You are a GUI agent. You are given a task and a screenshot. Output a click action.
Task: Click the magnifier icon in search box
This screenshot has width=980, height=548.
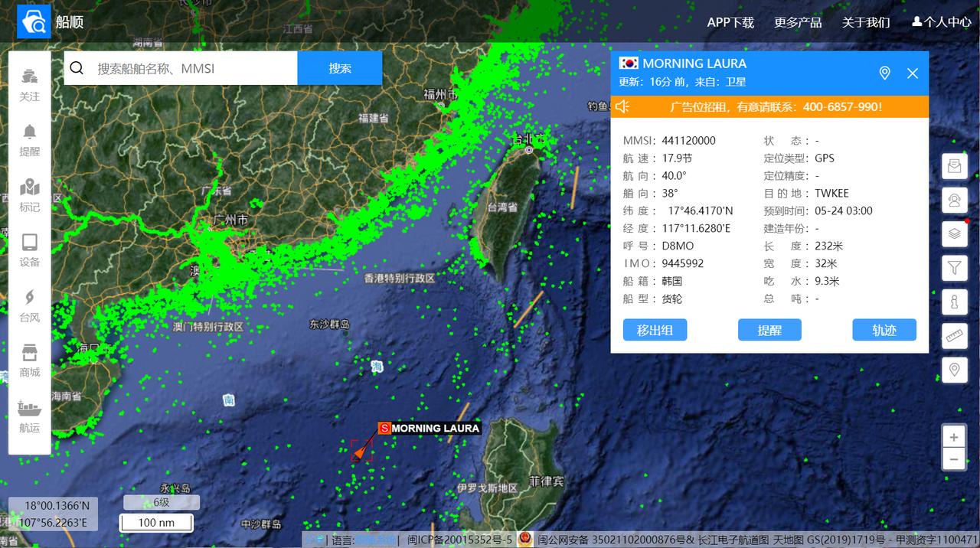pos(77,68)
